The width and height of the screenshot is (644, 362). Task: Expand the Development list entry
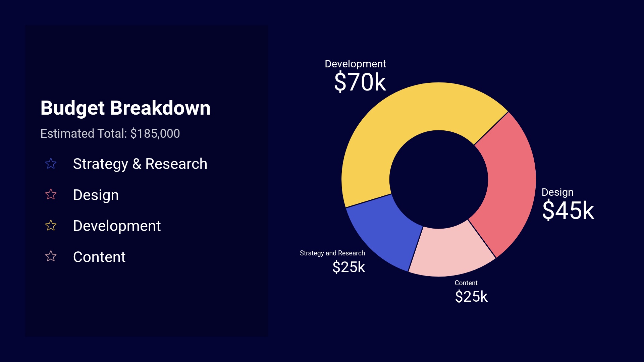click(117, 226)
